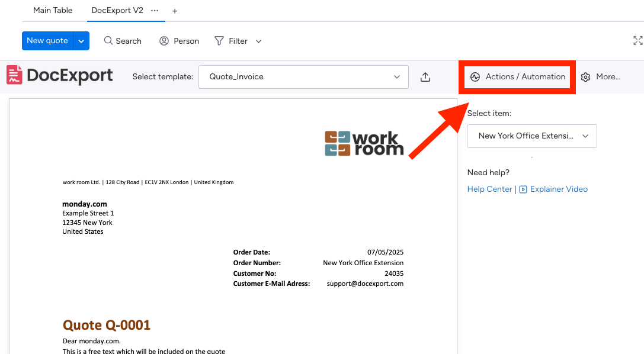Click the gear icon next to More
This screenshot has width=644, height=354.
[x=586, y=77]
